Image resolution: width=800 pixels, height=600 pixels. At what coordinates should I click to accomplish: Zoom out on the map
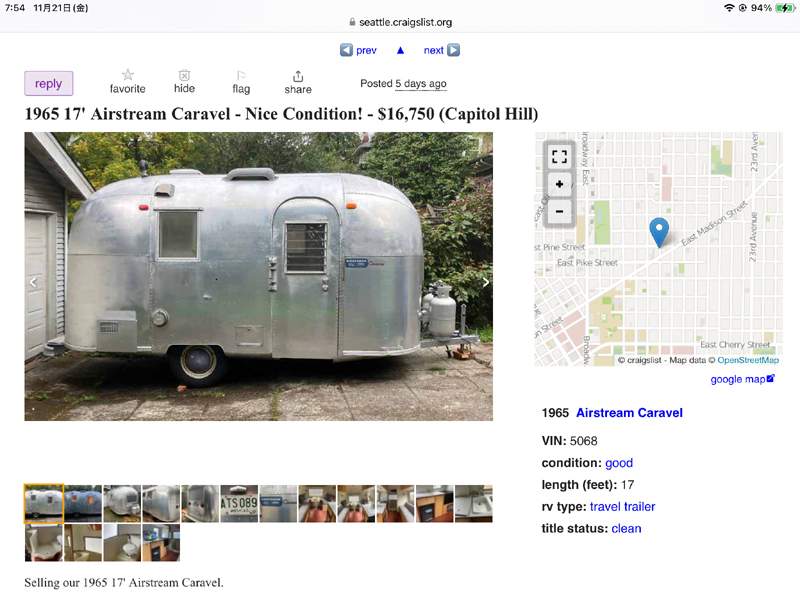[x=560, y=211]
